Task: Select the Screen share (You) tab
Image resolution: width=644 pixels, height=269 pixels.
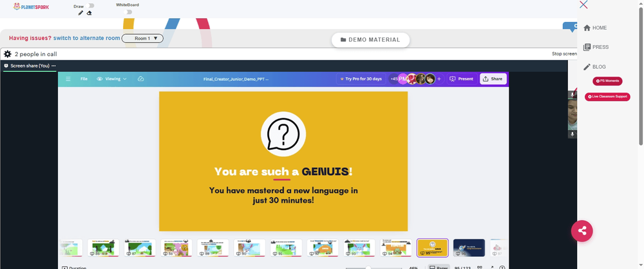Action: point(30,66)
